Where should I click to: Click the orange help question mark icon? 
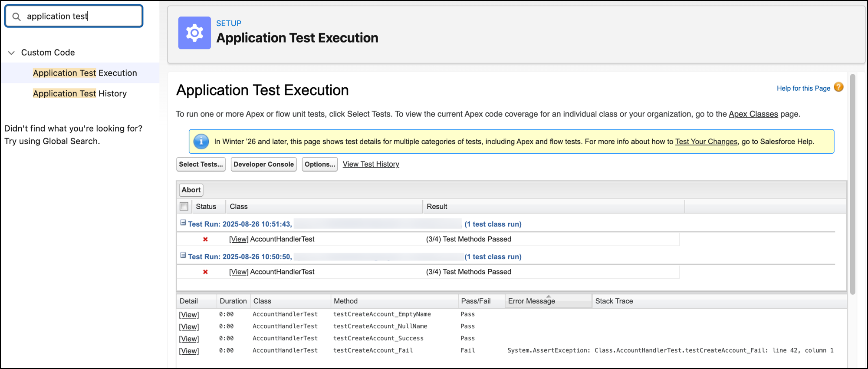[x=838, y=87]
